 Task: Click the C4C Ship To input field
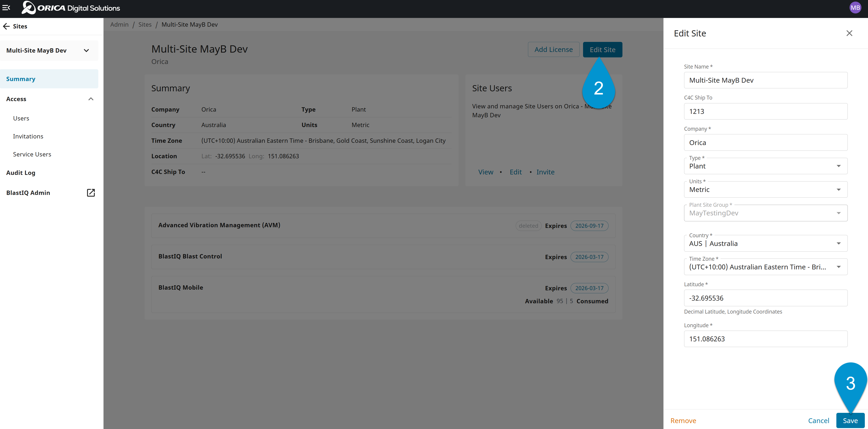(x=766, y=111)
